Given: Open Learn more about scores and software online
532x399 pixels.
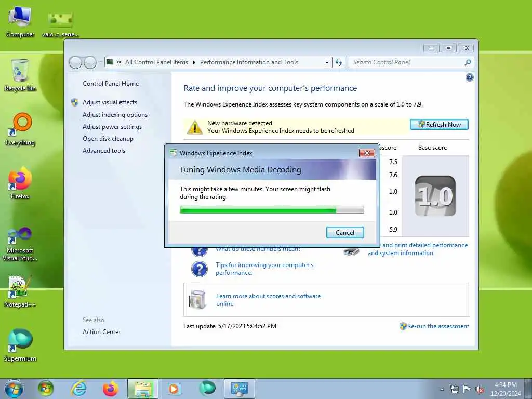Looking at the screenshot, I should pos(268,300).
